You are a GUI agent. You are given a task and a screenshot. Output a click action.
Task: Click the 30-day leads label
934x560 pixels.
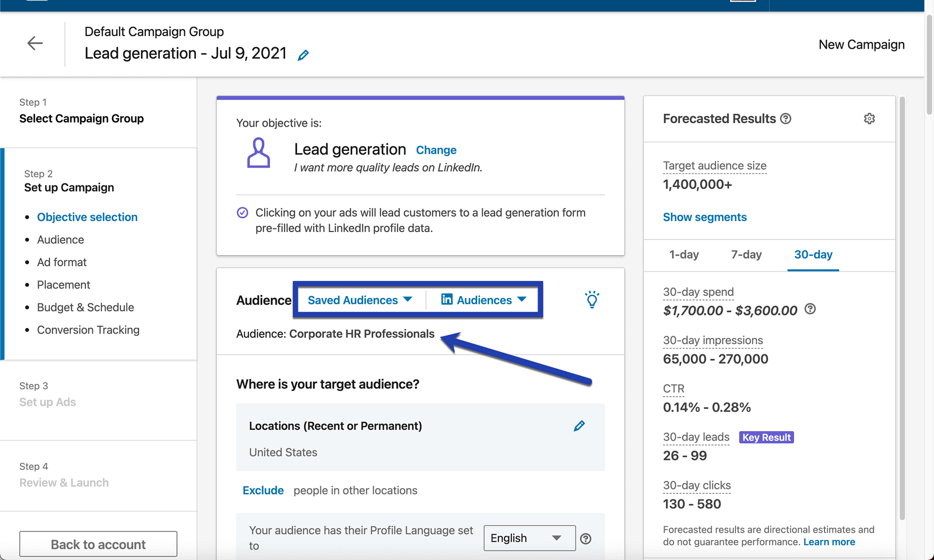(x=696, y=437)
